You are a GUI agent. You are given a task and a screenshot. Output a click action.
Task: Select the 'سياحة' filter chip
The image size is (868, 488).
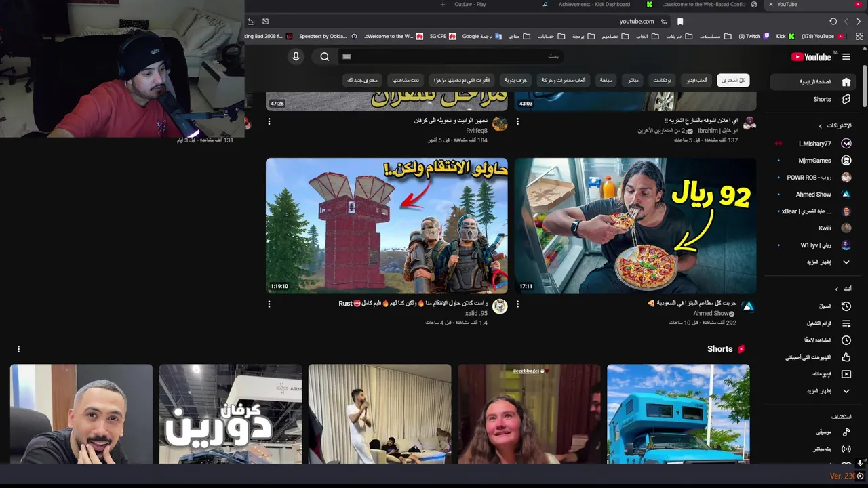click(606, 80)
